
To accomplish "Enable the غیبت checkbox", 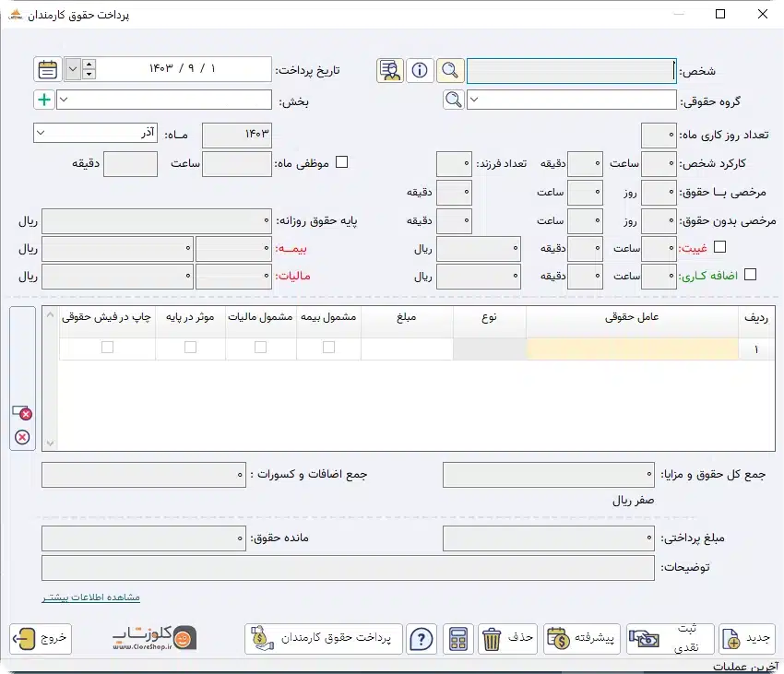I will pyautogui.click(x=720, y=246).
